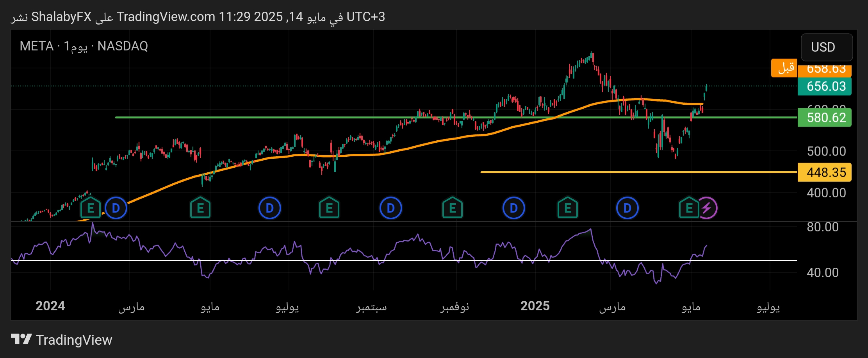Image resolution: width=868 pixels, height=358 pixels.
Task: Open the earnings E marker just before مايو 2024
Action: [x=200, y=208]
